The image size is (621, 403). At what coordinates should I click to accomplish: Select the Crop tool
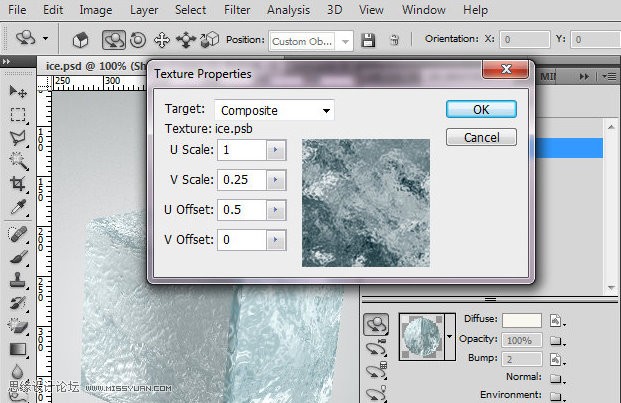[17, 184]
